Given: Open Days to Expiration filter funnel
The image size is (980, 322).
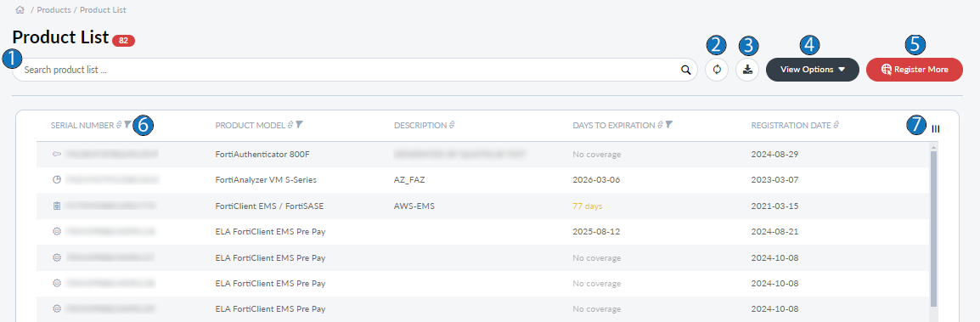Looking at the screenshot, I should (x=668, y=125).
